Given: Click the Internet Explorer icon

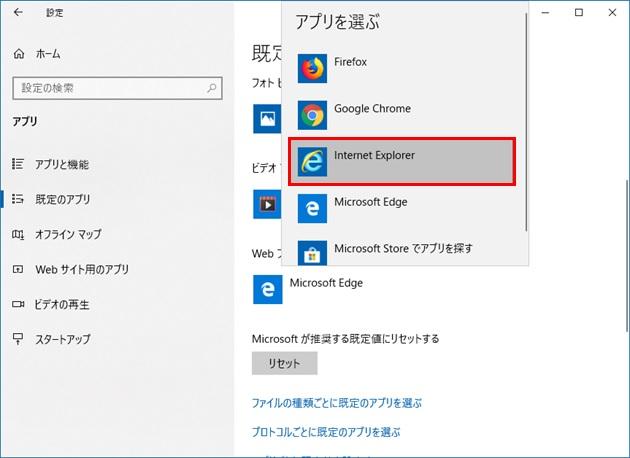Looking at the screenshot, I should [x=312, y=162].
